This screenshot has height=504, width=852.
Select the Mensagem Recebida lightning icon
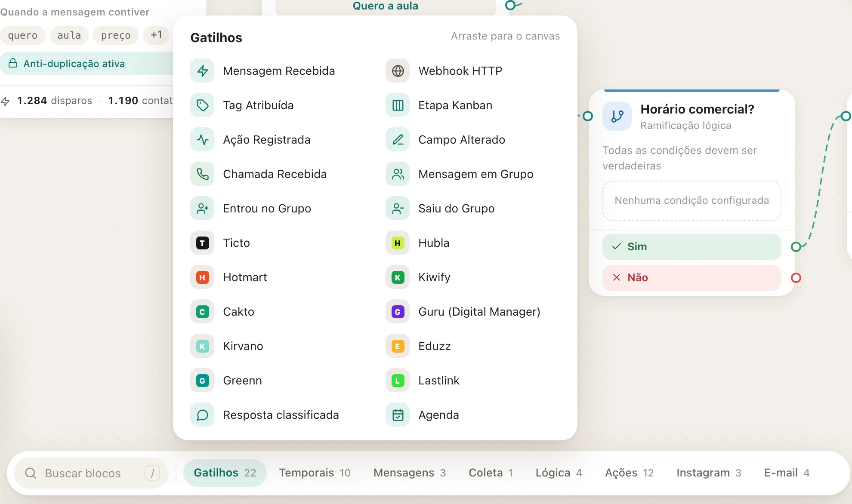[x=202, y=71]
